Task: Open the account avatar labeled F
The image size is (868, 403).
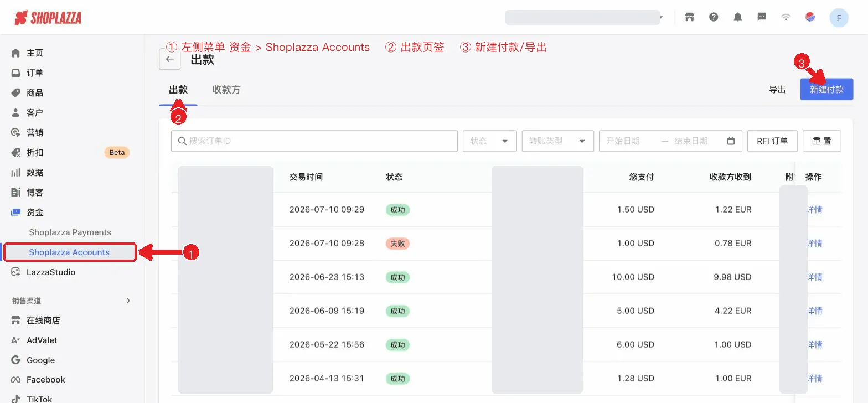Action: point(839,18)
